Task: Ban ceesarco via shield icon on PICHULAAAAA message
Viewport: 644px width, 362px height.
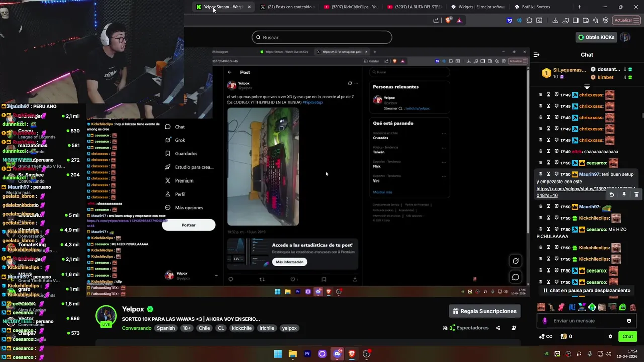Action: pyautogui.click(x=557, y=229)
